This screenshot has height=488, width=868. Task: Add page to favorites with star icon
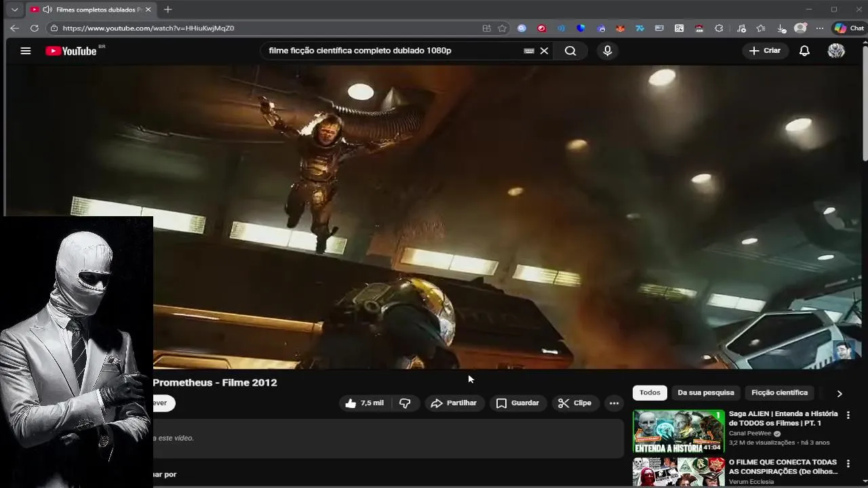(502, 28)
